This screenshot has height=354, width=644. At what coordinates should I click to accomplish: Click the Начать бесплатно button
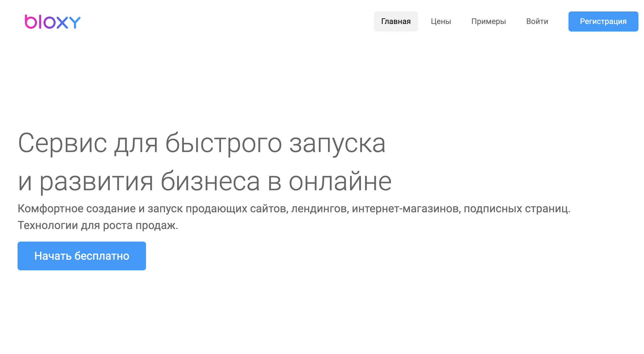(82, 256)
